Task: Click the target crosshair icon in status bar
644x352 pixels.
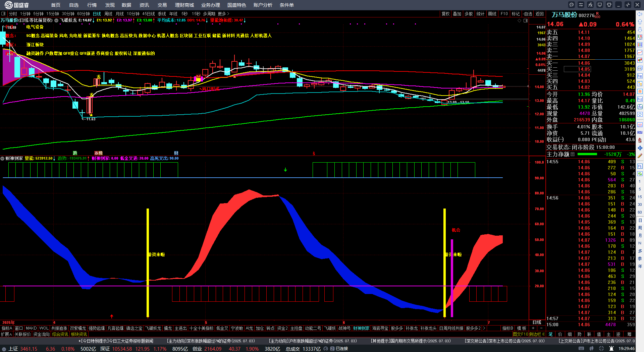Action: [602, 349]
